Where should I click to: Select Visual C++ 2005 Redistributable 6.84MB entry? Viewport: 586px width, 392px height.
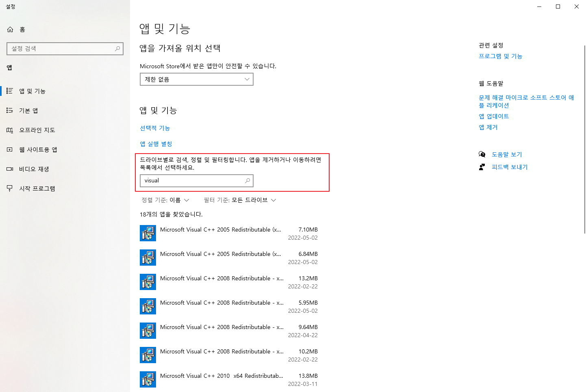(229, 258)
